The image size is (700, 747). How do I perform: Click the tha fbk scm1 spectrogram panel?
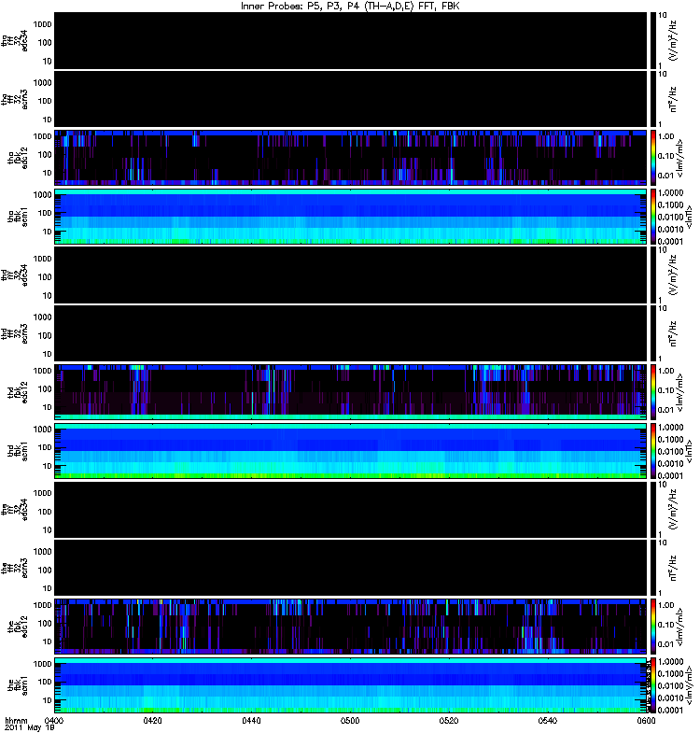coord(350,217)
